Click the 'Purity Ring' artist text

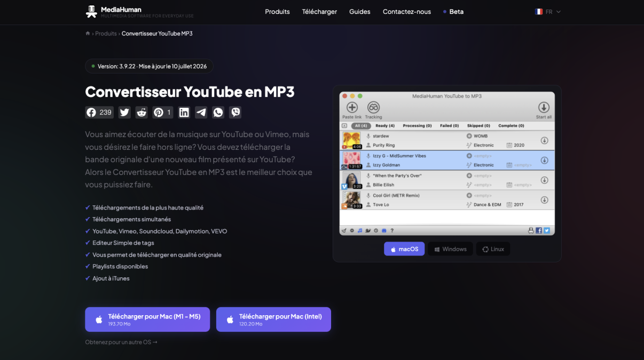click(x=384, y=145)
